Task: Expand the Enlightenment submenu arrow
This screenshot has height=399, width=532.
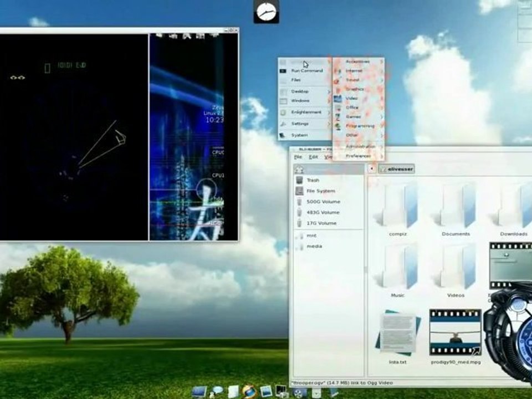Action: [329, 112]
